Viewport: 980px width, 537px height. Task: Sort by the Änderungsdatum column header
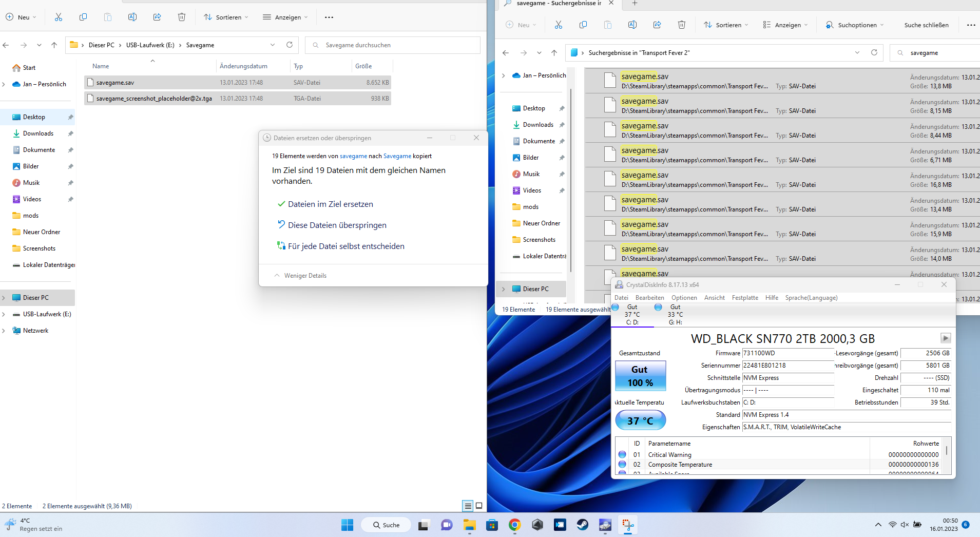point(243,66)
